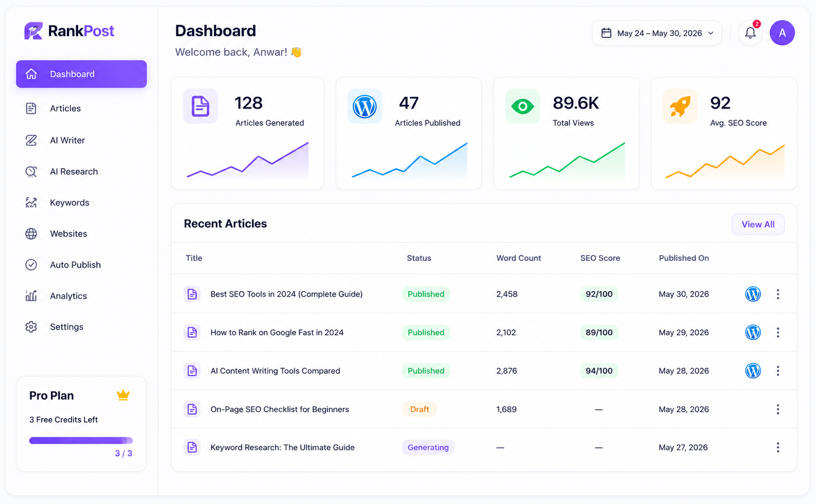Click the 3 Free Credits Left text
Image resolution: width=816 pixels, height=504 pixels.
coord(63,420)
